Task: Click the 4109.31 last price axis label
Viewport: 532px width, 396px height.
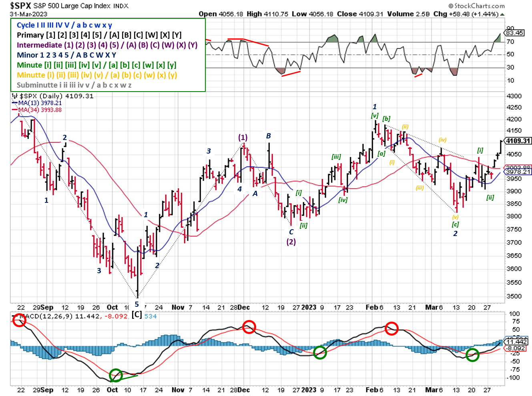Action: pos(518,141)
